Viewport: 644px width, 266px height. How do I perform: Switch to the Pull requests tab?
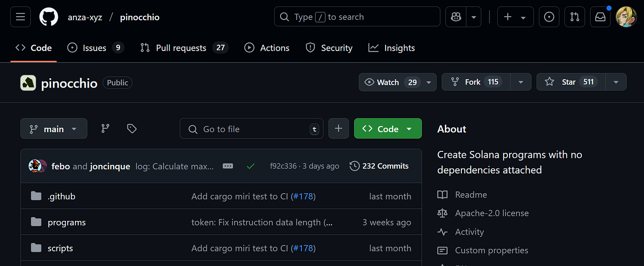pyautogui.click(x=184, y=48)
